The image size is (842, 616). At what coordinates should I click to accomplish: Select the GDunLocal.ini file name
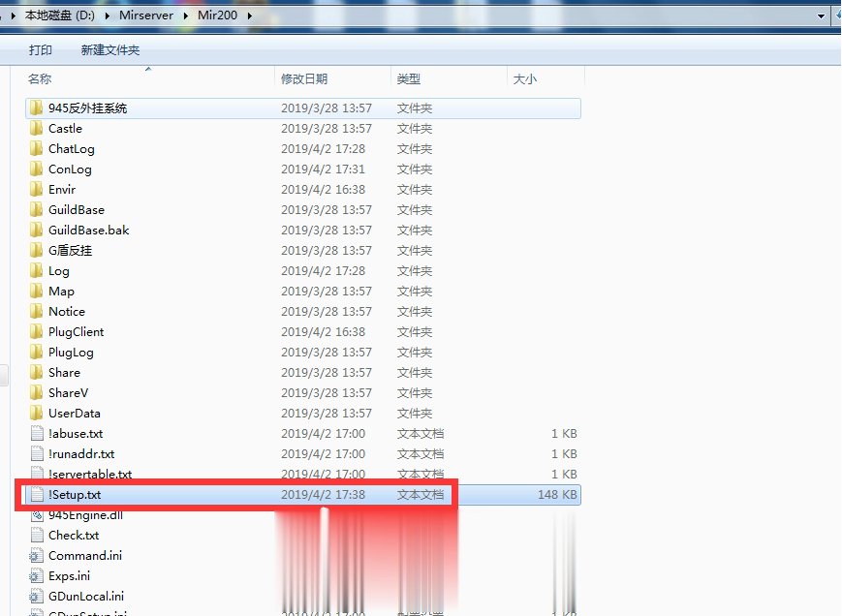click(x=86, y=597)
